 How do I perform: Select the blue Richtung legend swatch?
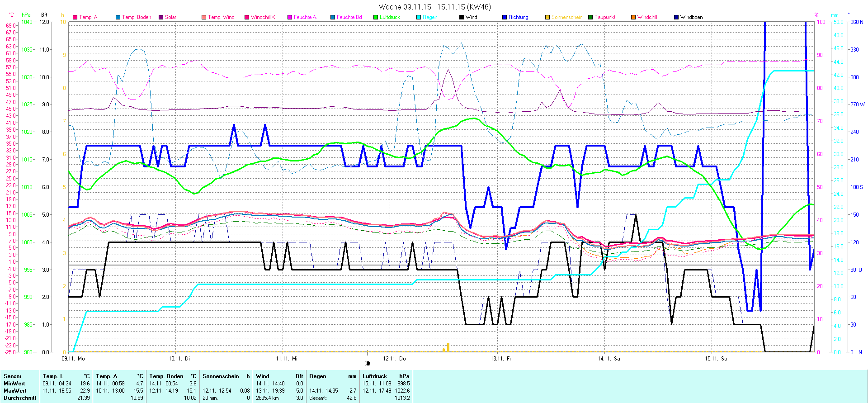(505, 17)
